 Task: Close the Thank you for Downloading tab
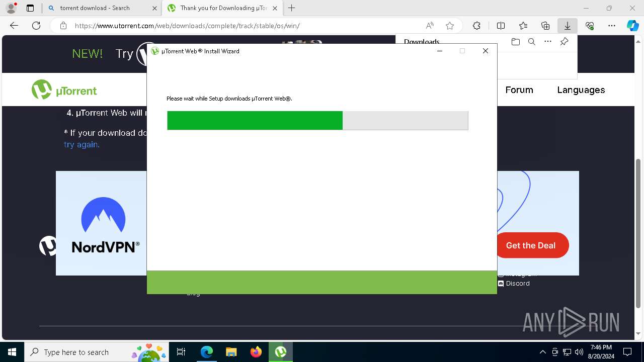275,8
